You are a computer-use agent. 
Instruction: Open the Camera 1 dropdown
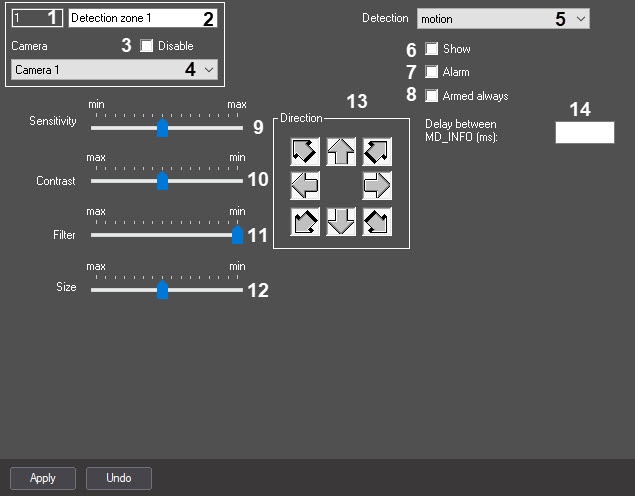pos(114,70)
